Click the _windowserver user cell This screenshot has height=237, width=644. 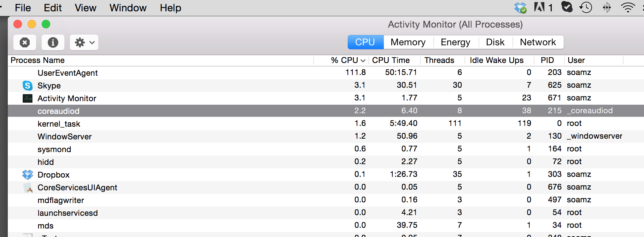click(x=595, y=136)
